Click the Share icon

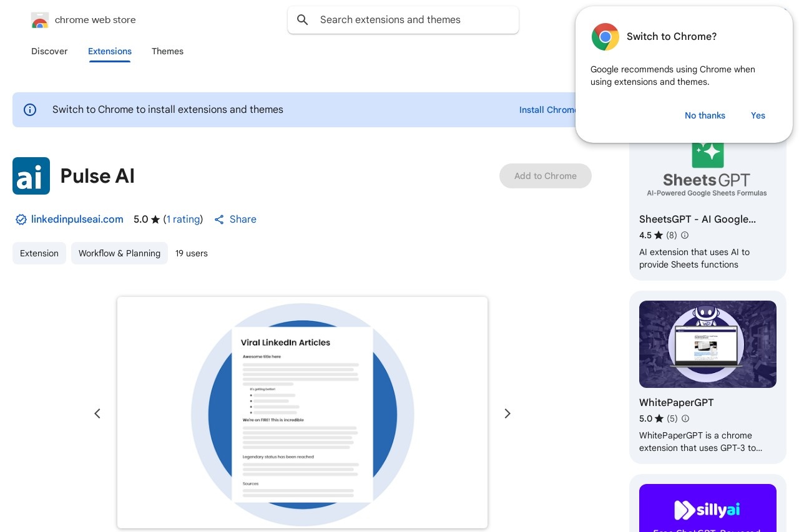(219, 220)
